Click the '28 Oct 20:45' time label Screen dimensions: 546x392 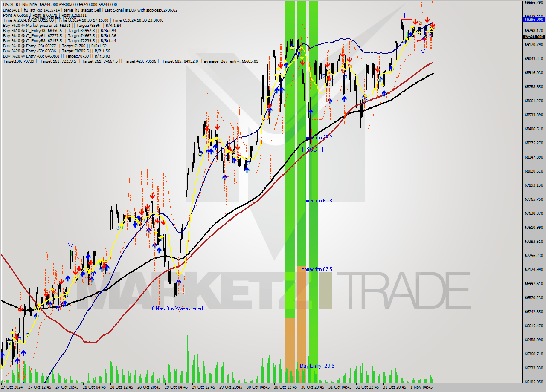click(149, 387)
